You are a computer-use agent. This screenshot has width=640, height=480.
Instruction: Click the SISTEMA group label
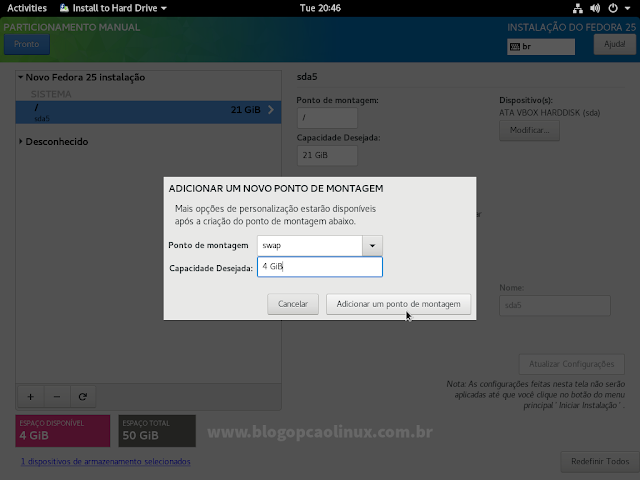click(51, 94)
